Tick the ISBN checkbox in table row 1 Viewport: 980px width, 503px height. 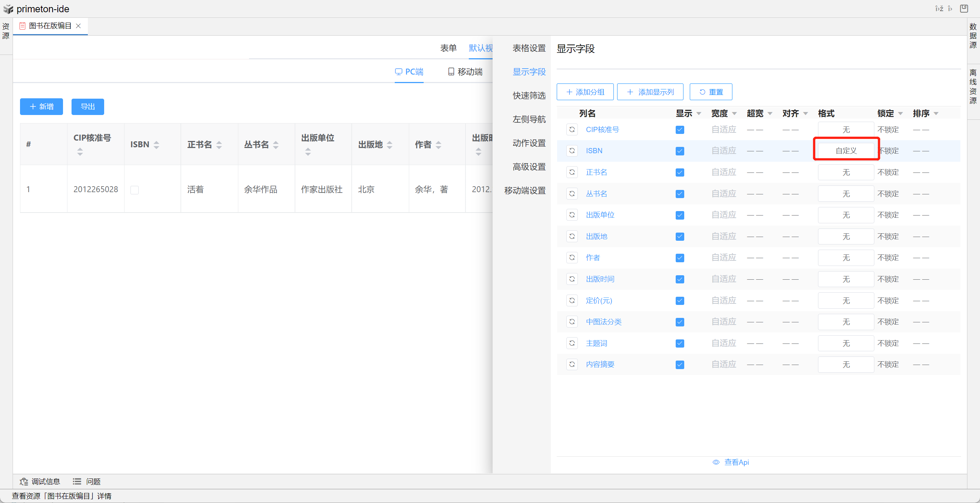tap(134, 190)
